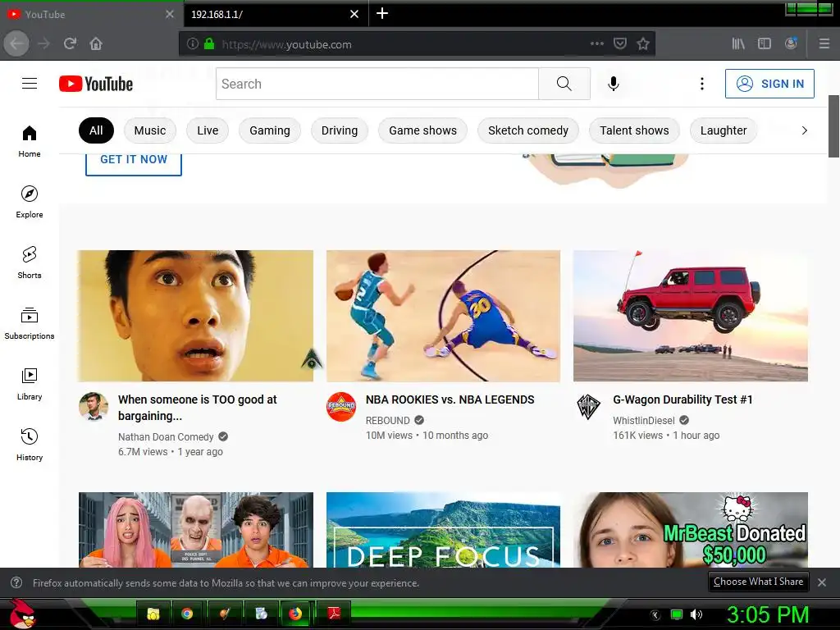This screenshot has height=630, width=840.
Task: Open YouTube settings three-dot menu
Action: tap(702, 84)
